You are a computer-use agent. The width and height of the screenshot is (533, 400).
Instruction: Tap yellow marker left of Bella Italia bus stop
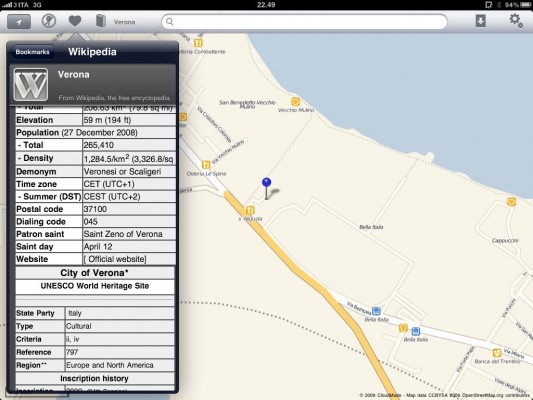(x=403, y=328)
